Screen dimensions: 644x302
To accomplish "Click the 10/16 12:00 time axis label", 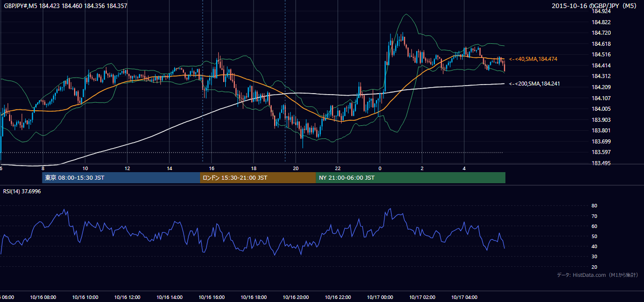I will point(127,297).
